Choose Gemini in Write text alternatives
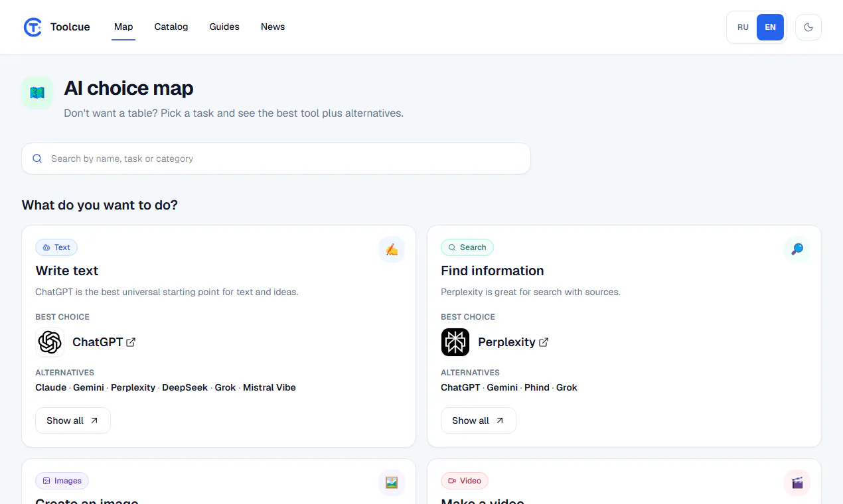The height and width of the screenshot is (504, 843). [x=88, y=387]
